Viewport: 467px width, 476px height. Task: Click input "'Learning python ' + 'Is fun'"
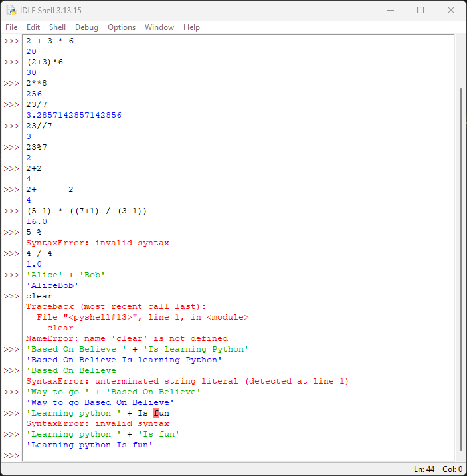(x=103, y=434)
